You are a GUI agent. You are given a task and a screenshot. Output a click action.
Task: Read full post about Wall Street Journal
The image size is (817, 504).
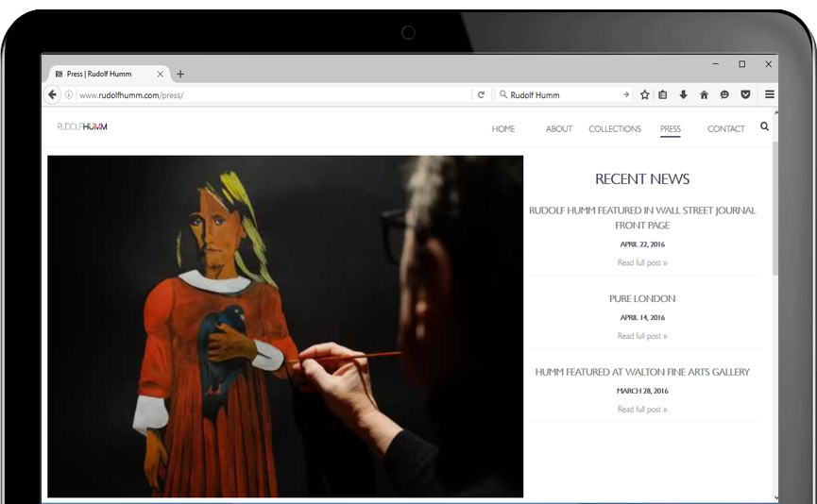642,262
